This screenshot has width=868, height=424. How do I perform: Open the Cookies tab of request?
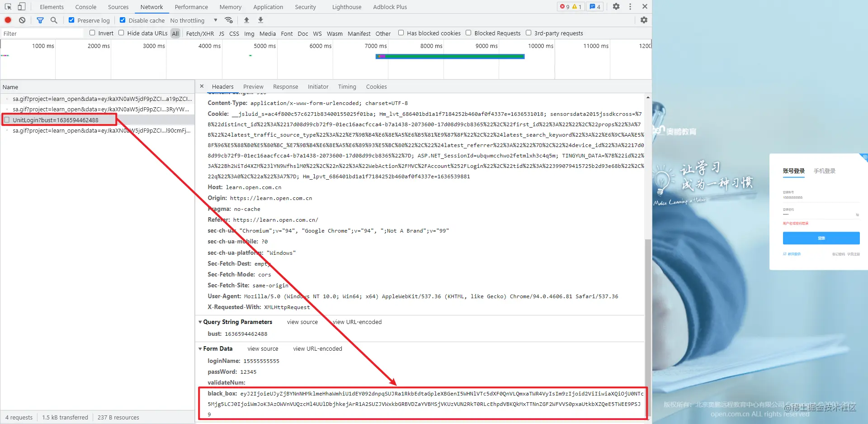pyautogui.click(x=377, y=86)
